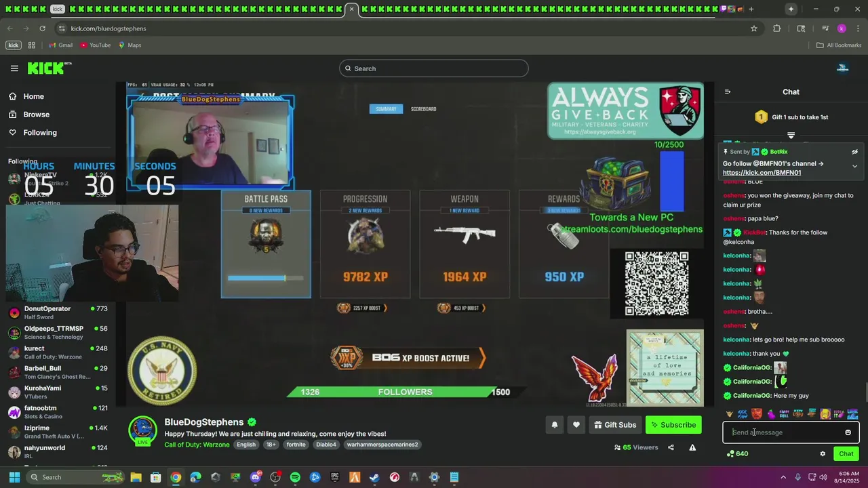Expand the gift leaderboard handle under Gift 1 sub
Viewport: 868px width, 488px height.
[791, 136]
